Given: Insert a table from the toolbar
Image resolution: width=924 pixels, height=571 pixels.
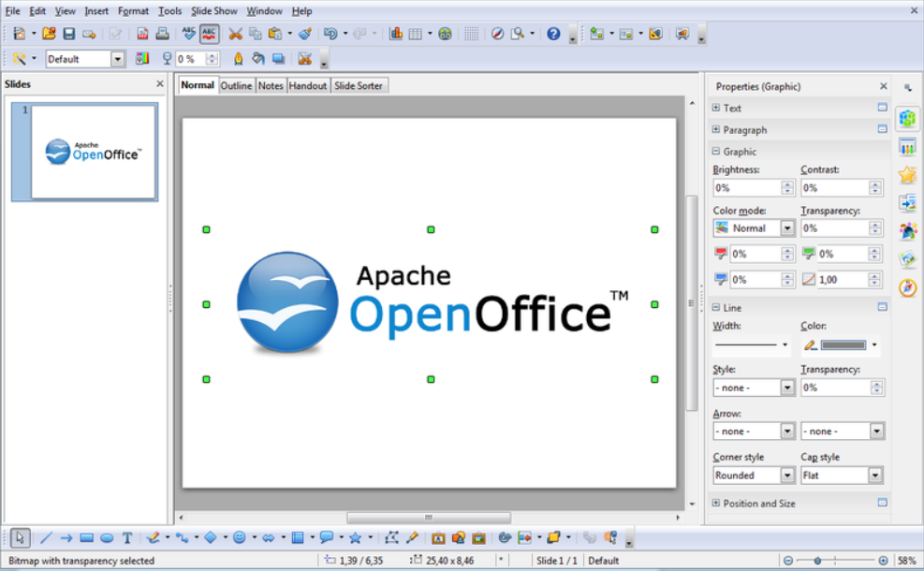Looking at the screenshot, I should pyautogui.click(x=413, y=33).
